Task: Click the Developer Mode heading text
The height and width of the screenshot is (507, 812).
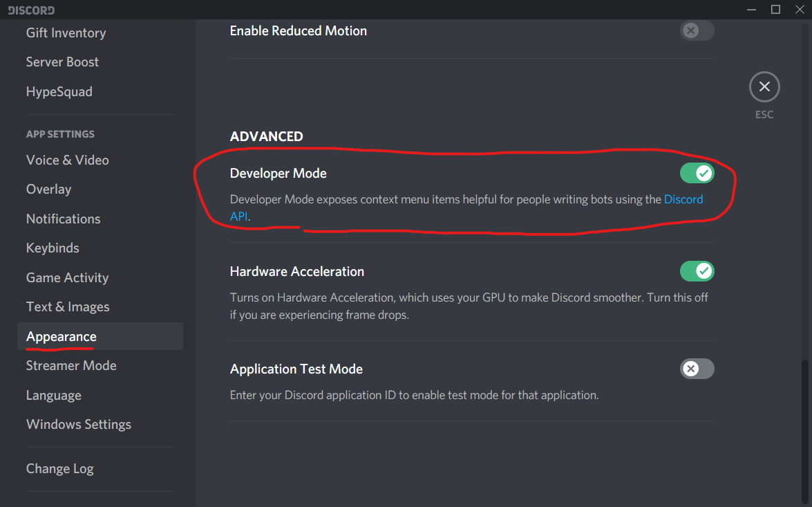Action: pos(278,173)
